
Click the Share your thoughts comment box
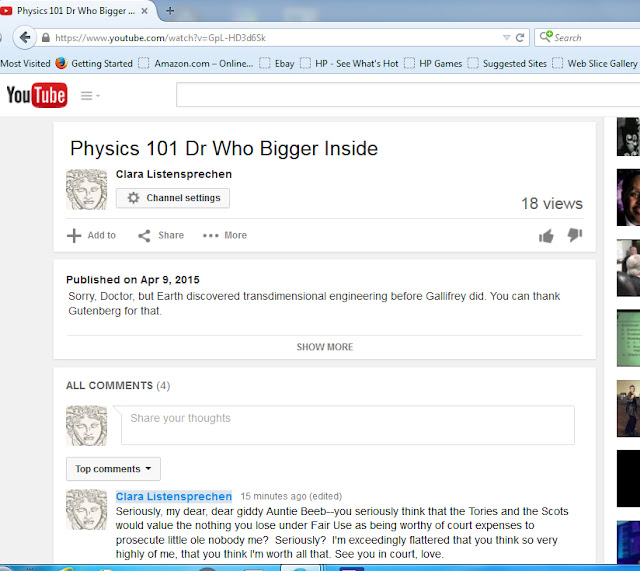tap(348, 425)
